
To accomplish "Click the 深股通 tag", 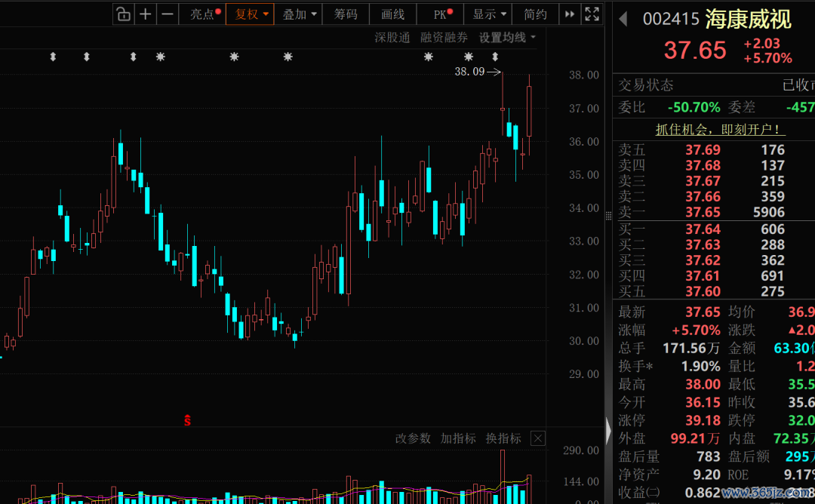I will (392, 38).
